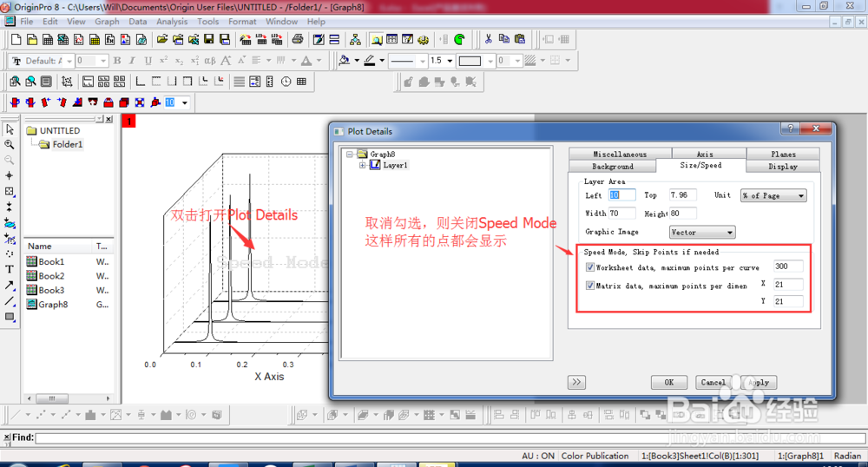Open the line color dropdown arrow
868x467 pixels.
[382, 61]
